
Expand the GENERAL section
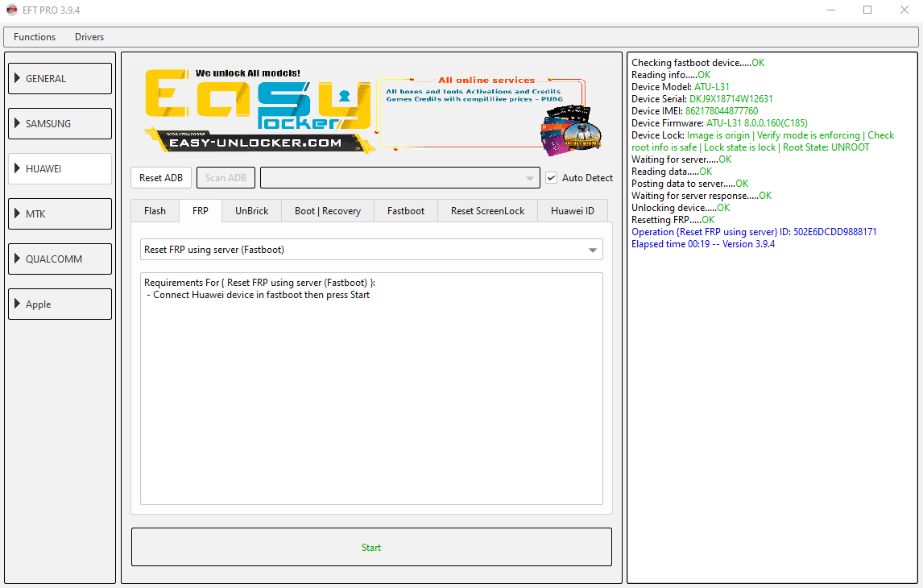[x=60, y=78]
